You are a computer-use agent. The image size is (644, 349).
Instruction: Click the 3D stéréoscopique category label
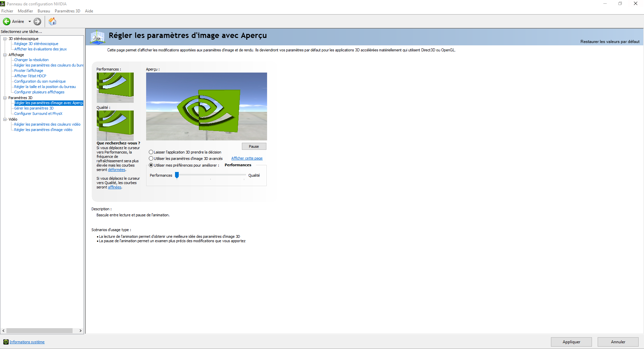click(x=24, y=39)
